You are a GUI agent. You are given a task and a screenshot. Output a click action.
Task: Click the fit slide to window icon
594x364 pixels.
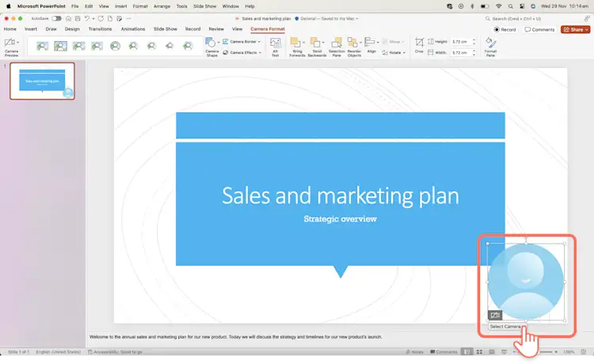click(584, 352)
